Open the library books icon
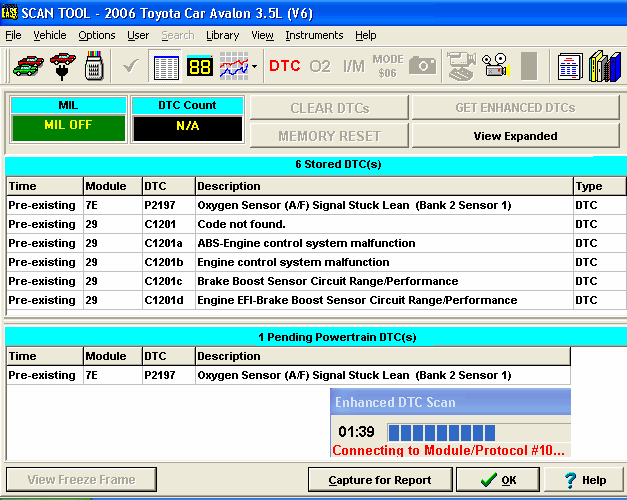This screenshot has height=500, width=627. click(604, 67)
